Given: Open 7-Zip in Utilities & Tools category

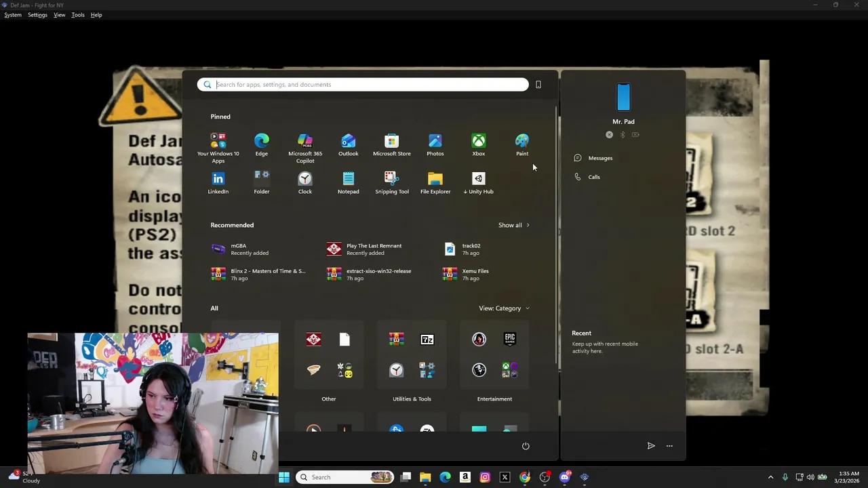Looking at the screenshot, I should [x=427, y=339].
